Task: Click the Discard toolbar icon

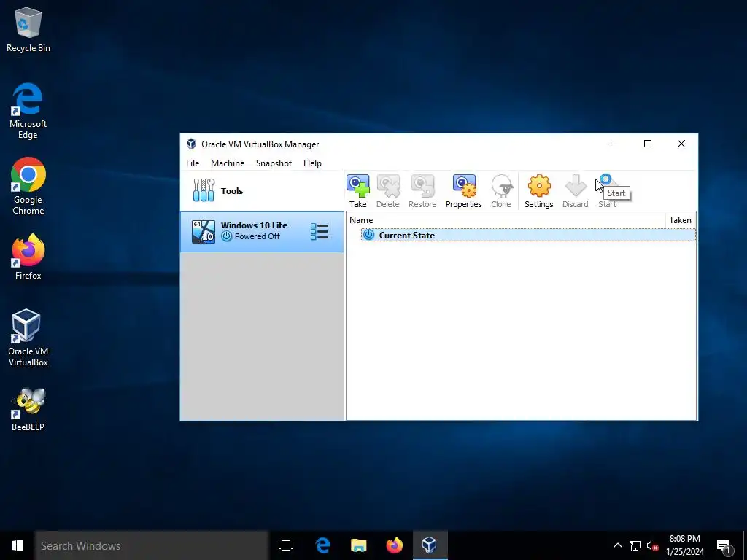Action: (x=575, y=191)
